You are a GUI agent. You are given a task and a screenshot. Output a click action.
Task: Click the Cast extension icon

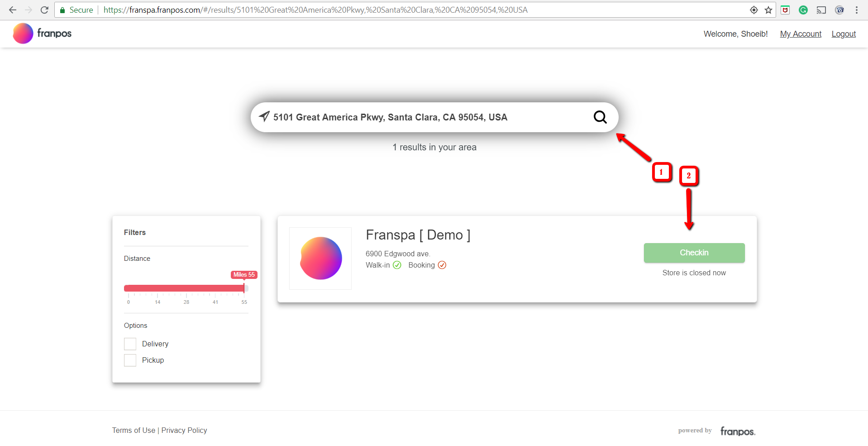click(821, 10)
